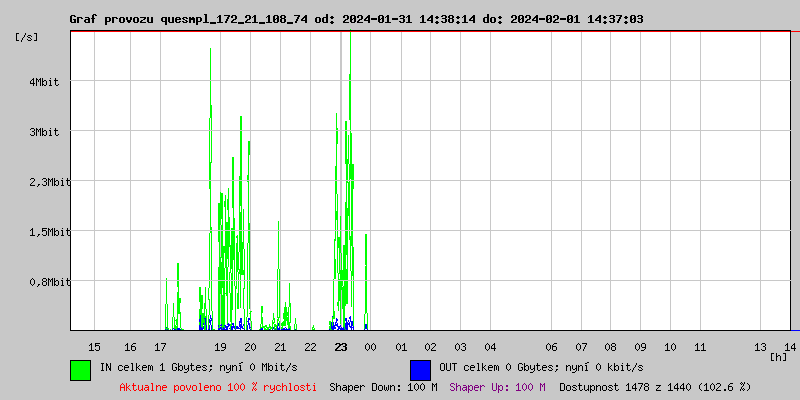Click the 'Shaper Down: 100 M' text

pos(383,386)
